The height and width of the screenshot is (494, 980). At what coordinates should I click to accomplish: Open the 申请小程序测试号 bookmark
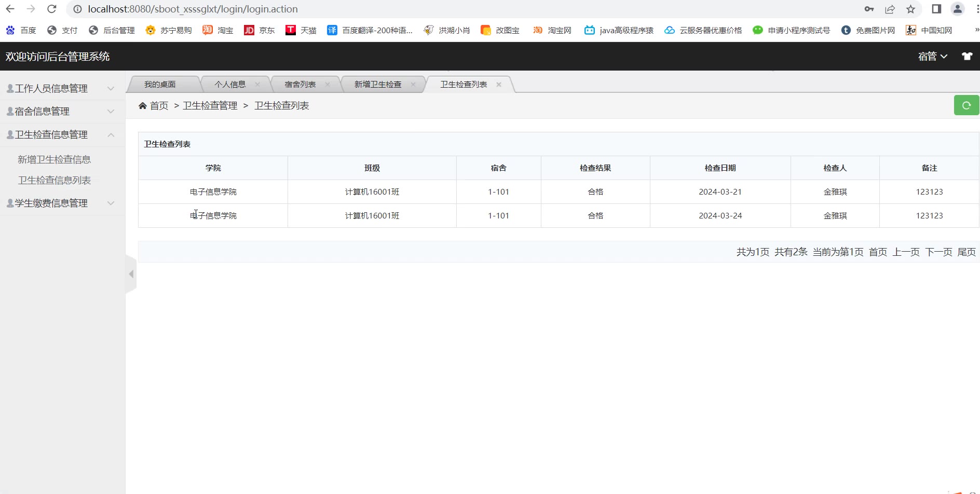pos(791,30)
